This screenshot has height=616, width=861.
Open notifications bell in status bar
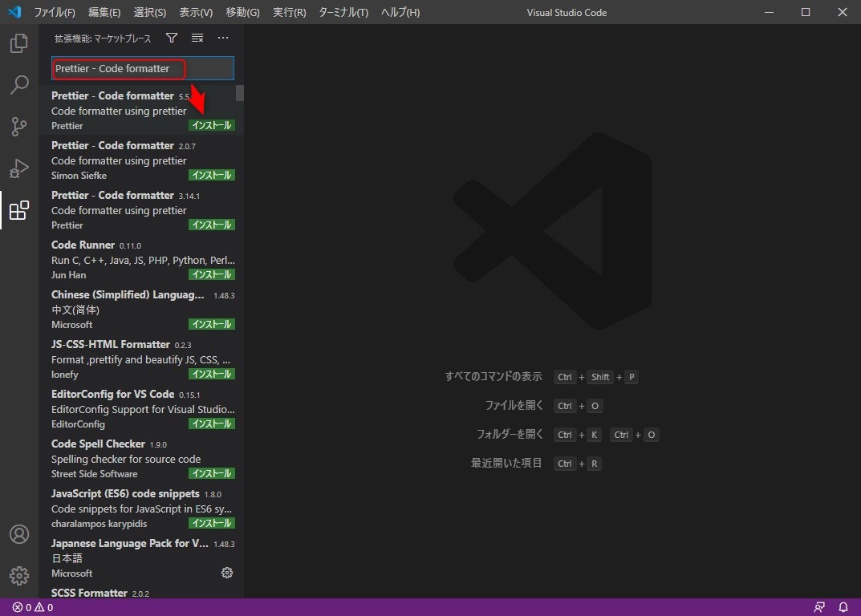click(843, 607)
